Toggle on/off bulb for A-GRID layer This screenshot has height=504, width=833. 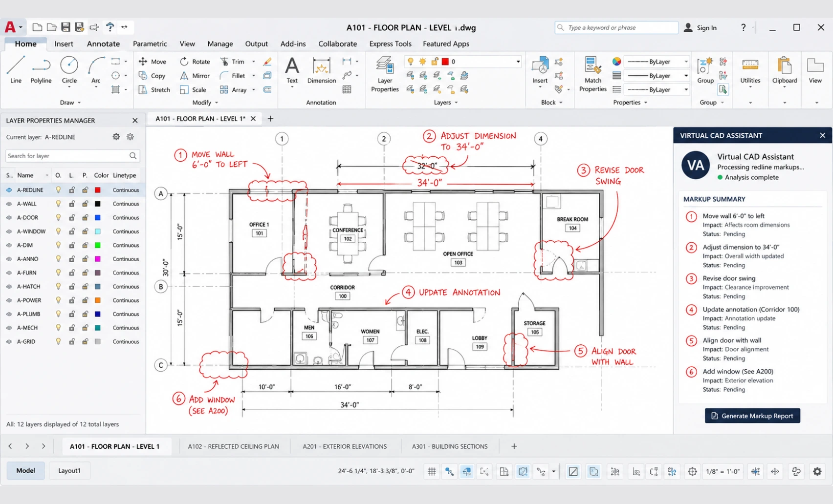pos(58,341)
